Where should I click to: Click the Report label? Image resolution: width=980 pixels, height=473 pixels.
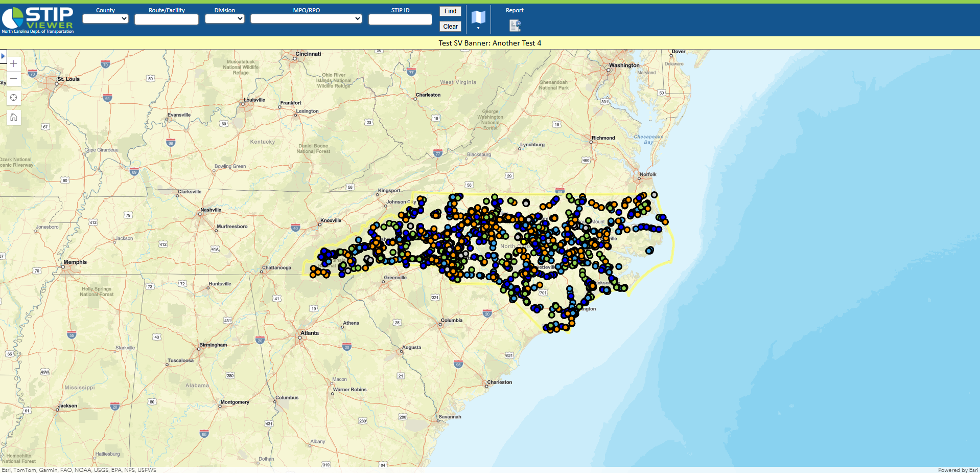point(515,10)
